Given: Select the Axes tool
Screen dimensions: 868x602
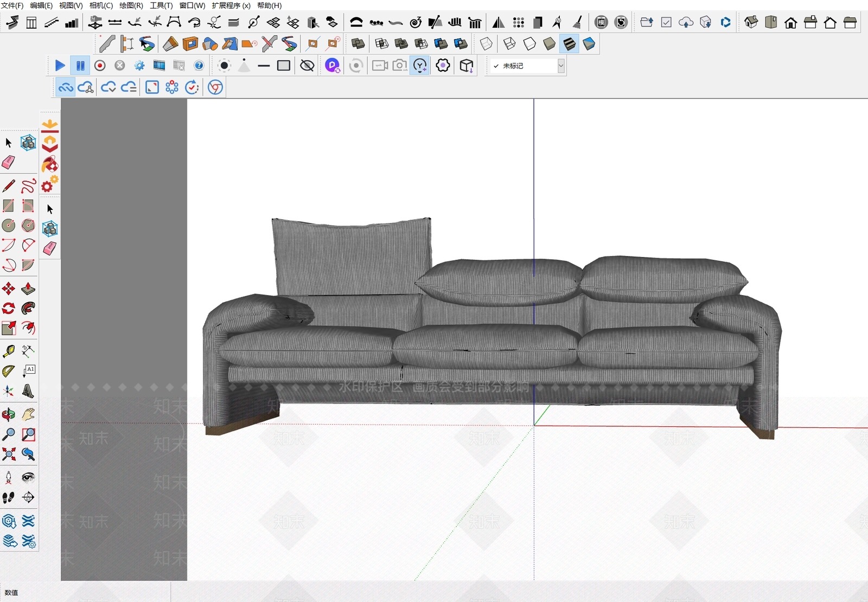Looking at the screenshot, I should tap(9, 391).
